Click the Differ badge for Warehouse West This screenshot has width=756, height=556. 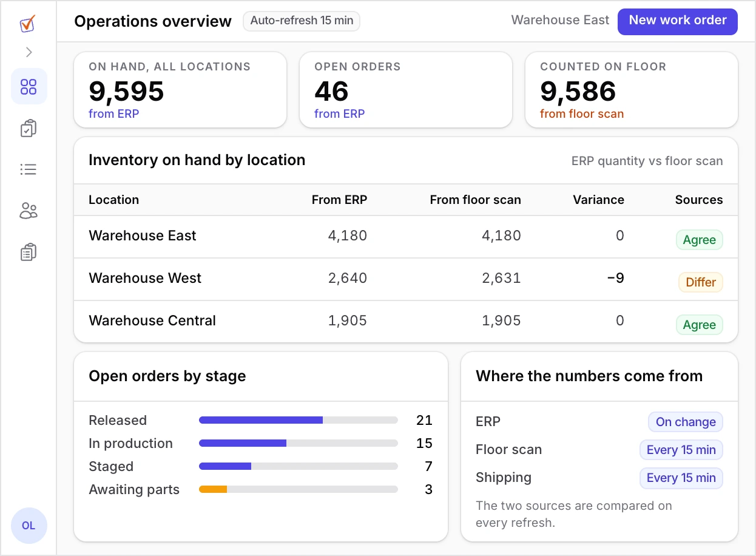tap(701, 282)
